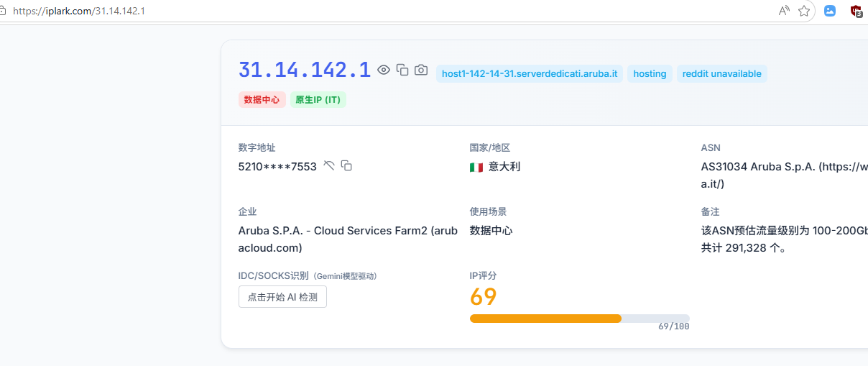Screen dimensions: 868x366
Task: Click the "hosting" tag
Action: (x=650, y=73)
